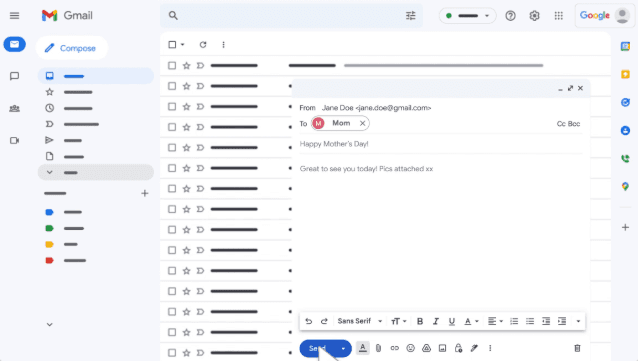Open the inbox More options menu
Screen dimensions: 638x361
pyautogui.click(x=223, y=44)
